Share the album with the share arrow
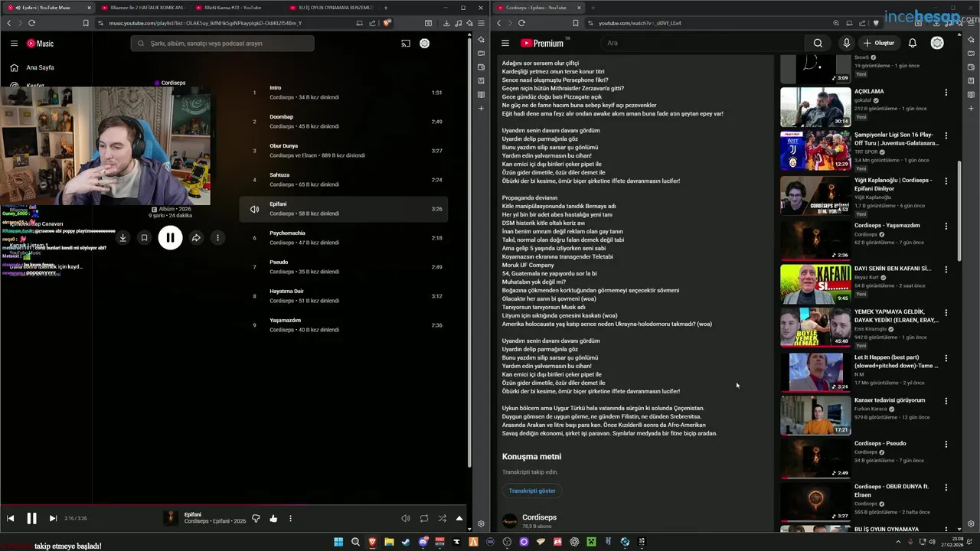This screenshot has width=980, height=551. click(196, 238)
